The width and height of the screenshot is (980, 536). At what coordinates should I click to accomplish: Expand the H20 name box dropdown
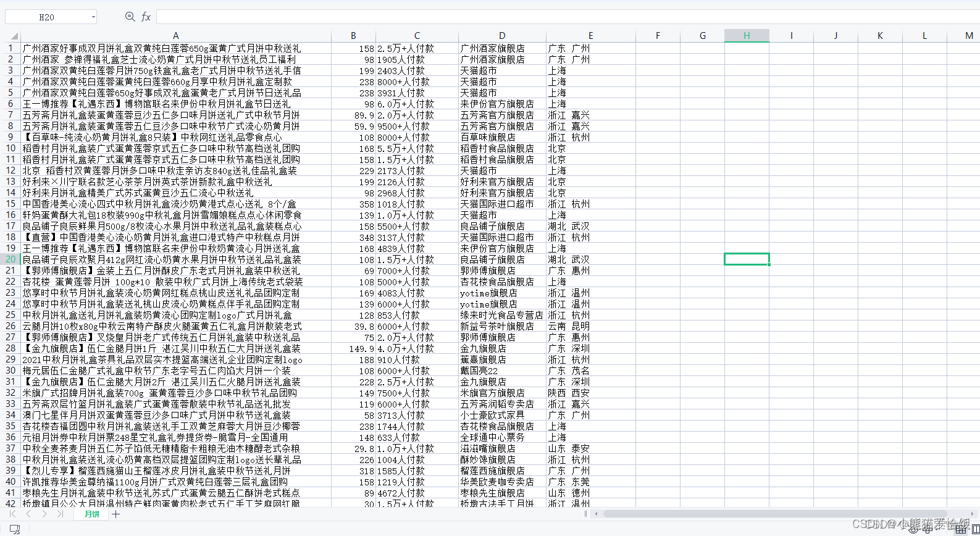tap(93, 17)
